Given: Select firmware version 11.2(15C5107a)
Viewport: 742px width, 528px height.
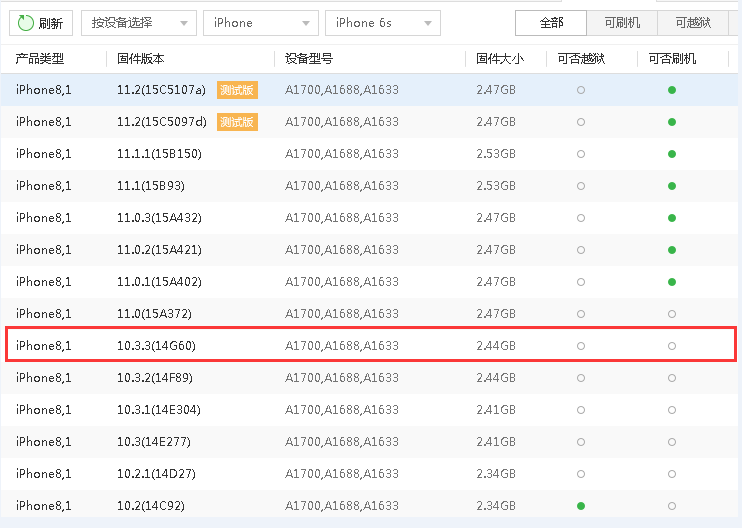Looking at the screenshot, I should pos(161,90).
